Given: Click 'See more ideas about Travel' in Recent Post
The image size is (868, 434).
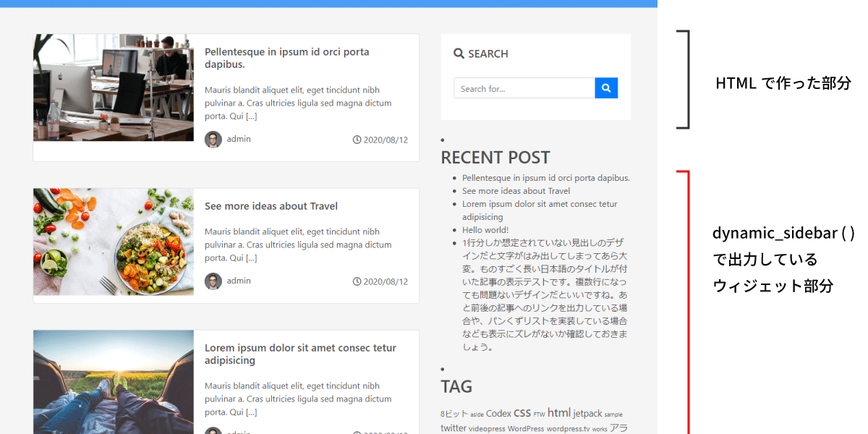Looking at the screenshot, I should point(516,191).
